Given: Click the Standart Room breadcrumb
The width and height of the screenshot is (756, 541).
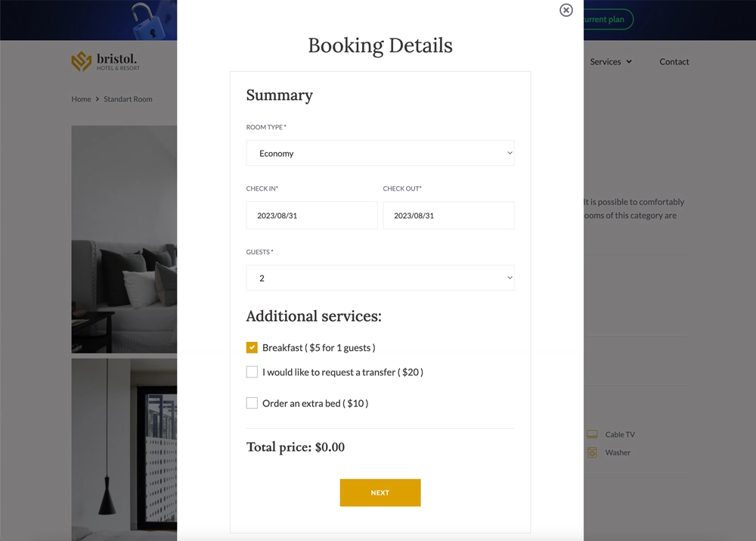Looking at the screenshot, I should coord(128,98).
